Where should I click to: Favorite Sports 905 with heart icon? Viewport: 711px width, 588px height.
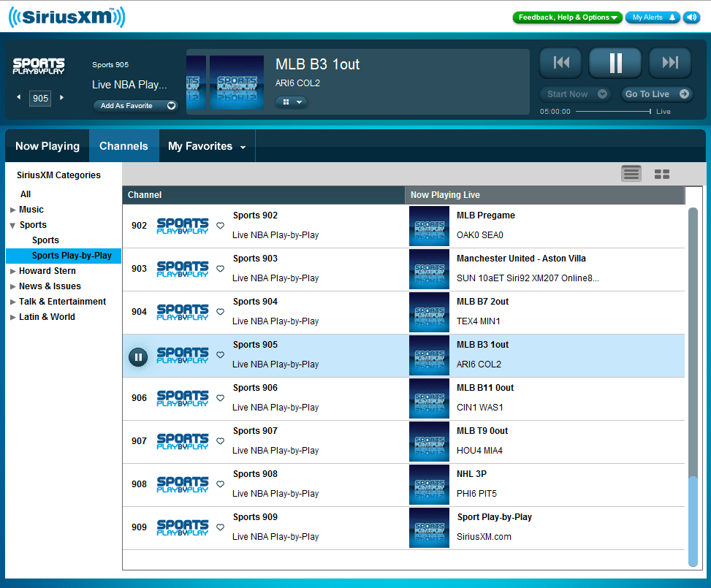point(221,354)
